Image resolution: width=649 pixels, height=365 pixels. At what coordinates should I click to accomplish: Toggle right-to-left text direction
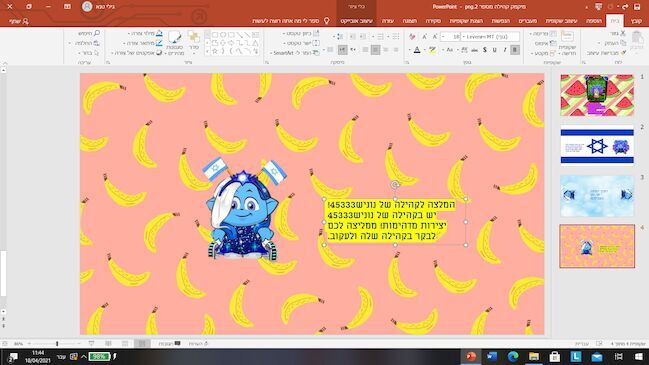(343, 50)
